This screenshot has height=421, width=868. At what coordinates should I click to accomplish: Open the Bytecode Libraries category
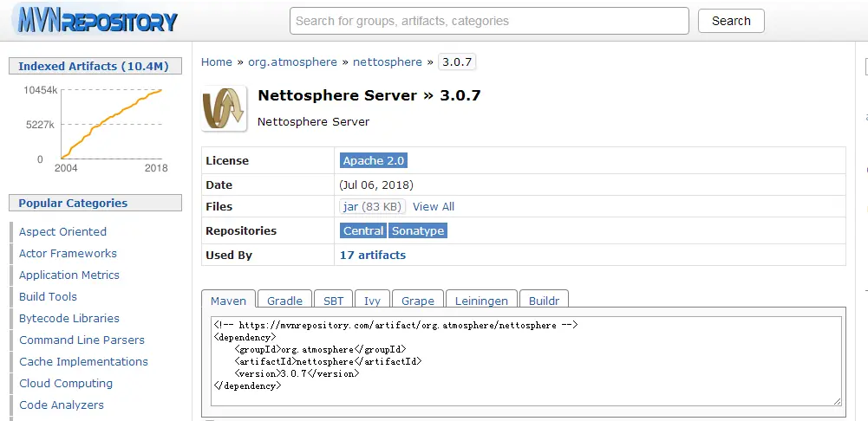coord(69,318)
